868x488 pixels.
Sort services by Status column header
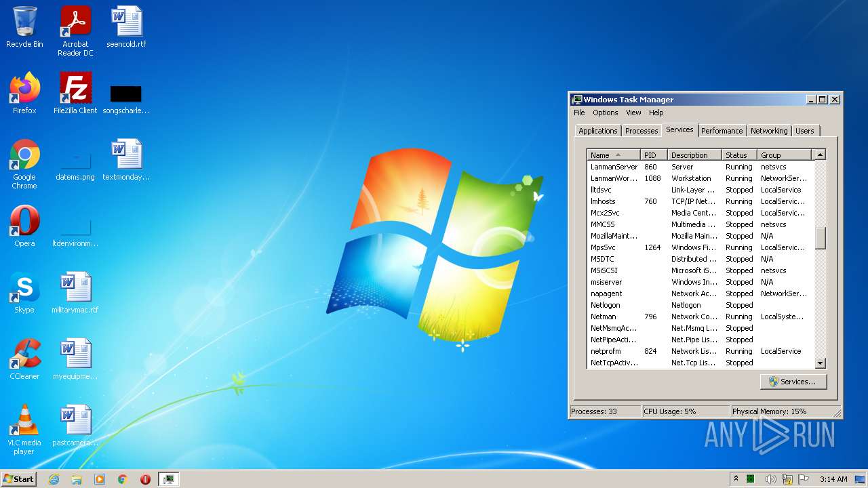click(739, 155)
